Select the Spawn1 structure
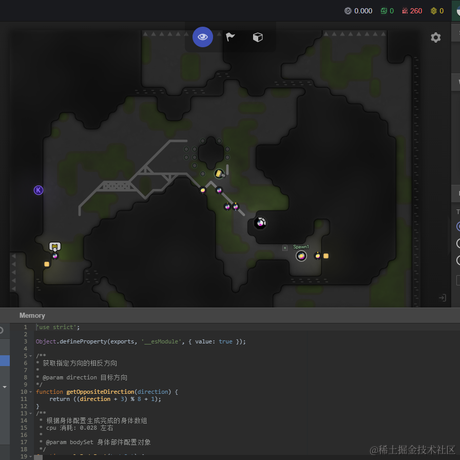 tap(301, 256)
